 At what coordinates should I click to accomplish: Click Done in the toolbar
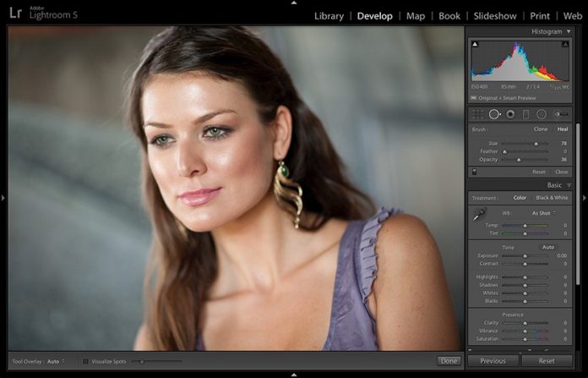449,361
